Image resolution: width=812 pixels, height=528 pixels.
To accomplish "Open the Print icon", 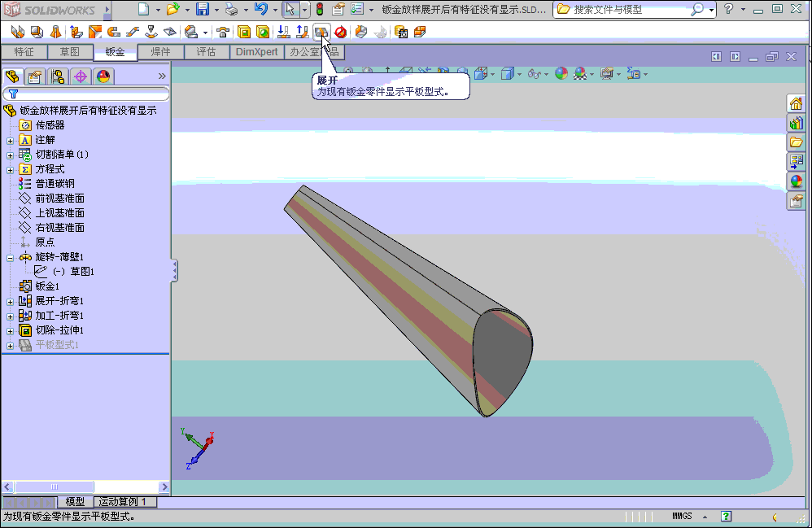I will [232, 9].
